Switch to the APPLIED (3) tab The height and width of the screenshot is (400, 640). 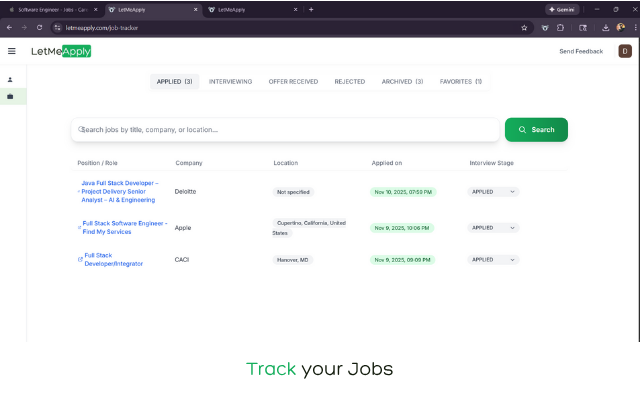[x=174, y=82]
